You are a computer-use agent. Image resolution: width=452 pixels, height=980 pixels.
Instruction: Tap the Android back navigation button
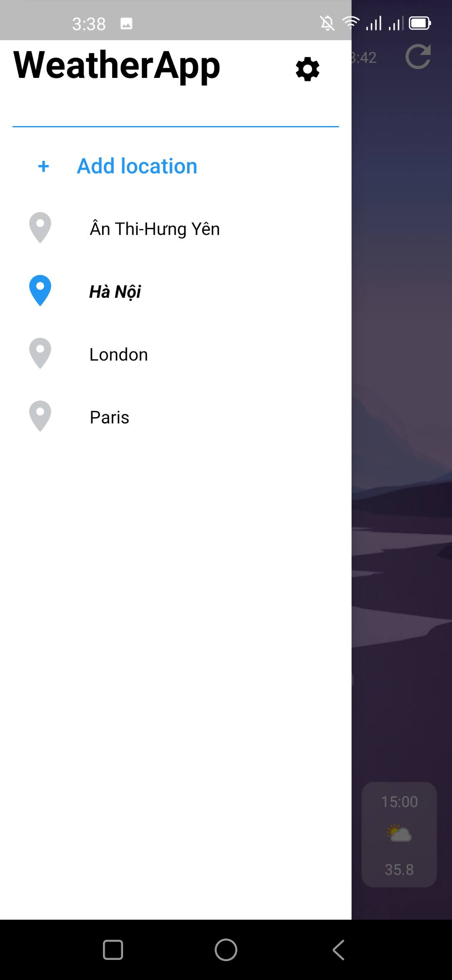click(x=339, y=950)
